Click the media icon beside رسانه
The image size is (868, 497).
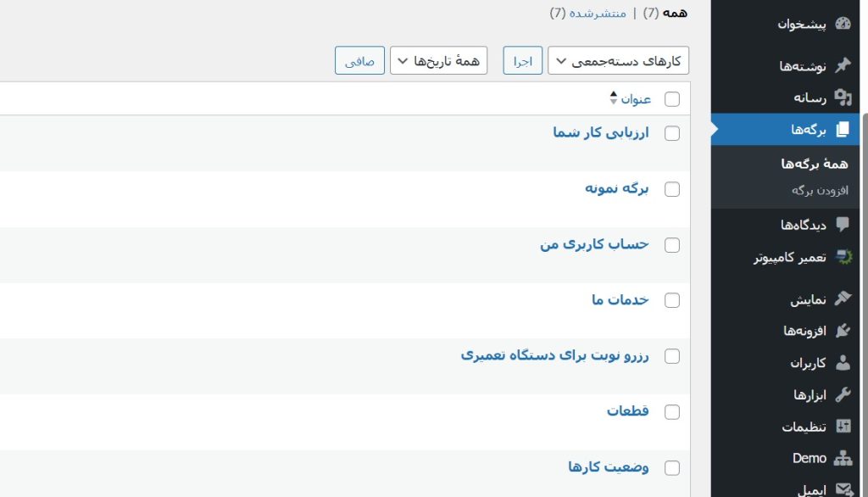tap(843, 98)
